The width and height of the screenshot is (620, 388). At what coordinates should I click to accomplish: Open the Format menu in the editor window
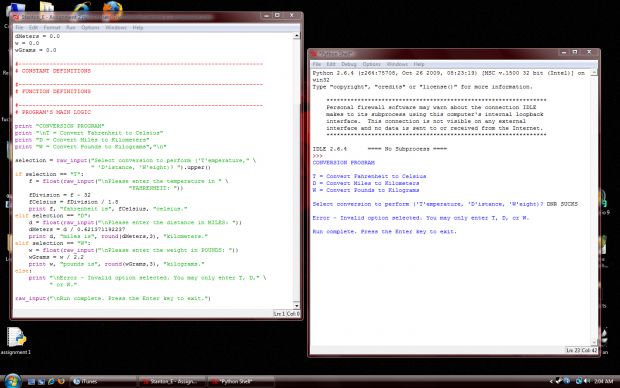52,28
